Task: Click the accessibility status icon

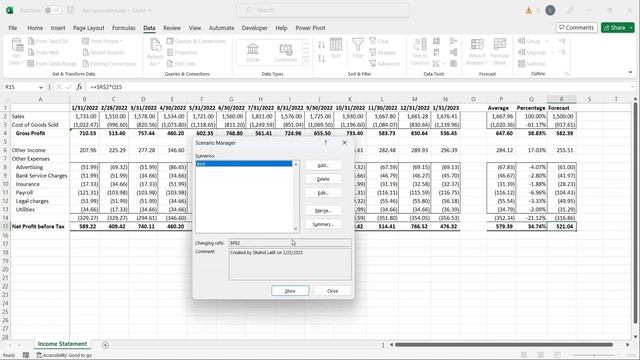Action: pyautogui.click(x=39, y=355)
